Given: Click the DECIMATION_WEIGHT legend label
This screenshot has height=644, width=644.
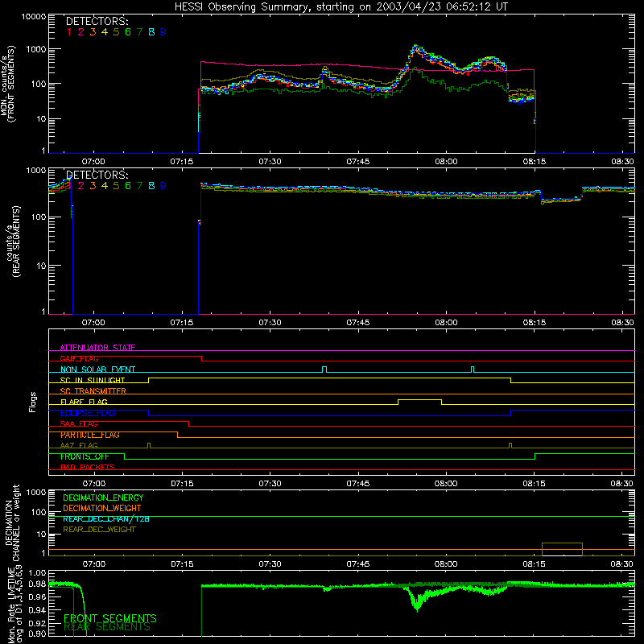Looking at the screenshot, I should (102, 508).
